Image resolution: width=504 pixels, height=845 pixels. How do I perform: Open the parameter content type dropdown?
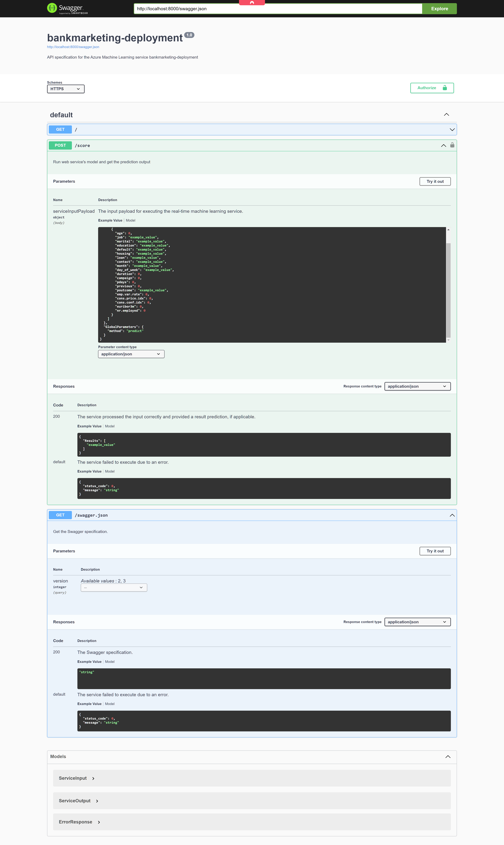coord(131,354)
